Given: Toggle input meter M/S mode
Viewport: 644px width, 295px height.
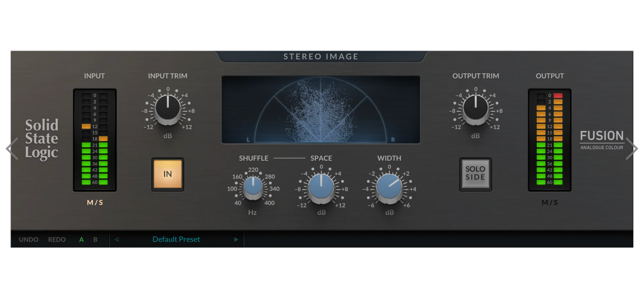Looking at the screenshot, I should click(95, 203).
